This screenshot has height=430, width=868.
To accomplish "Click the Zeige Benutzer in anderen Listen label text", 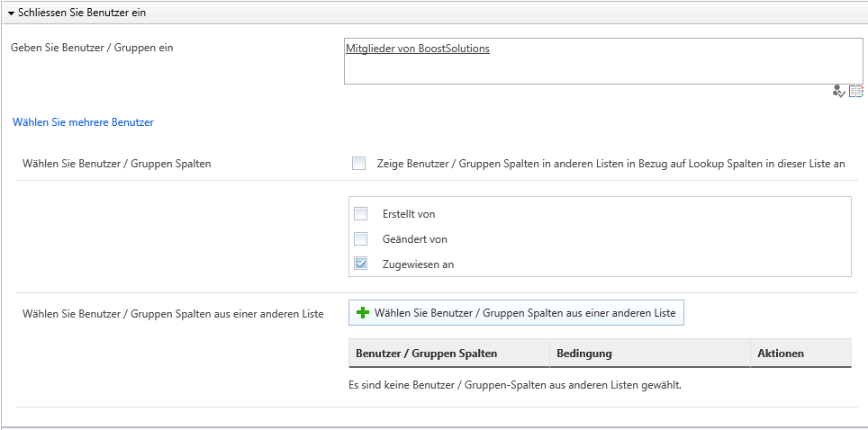I will pos(611,163).
